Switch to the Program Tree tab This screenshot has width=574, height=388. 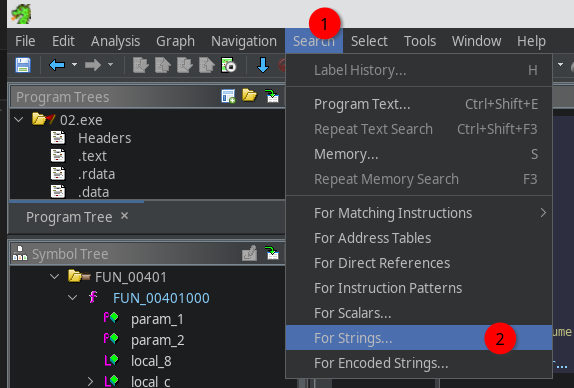69,217
